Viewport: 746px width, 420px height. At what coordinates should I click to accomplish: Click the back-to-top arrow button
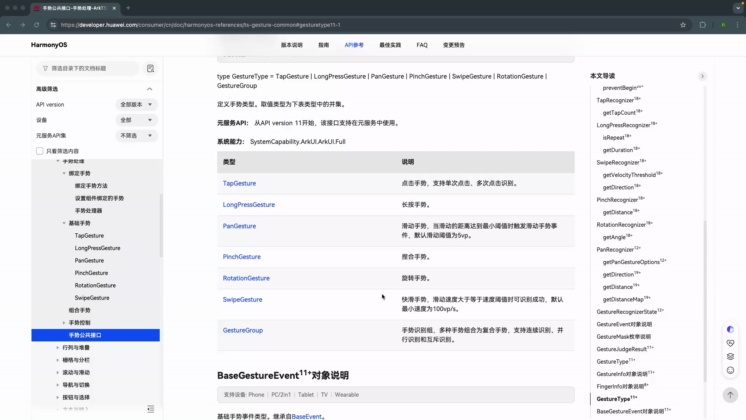click(x=730, y=367)
